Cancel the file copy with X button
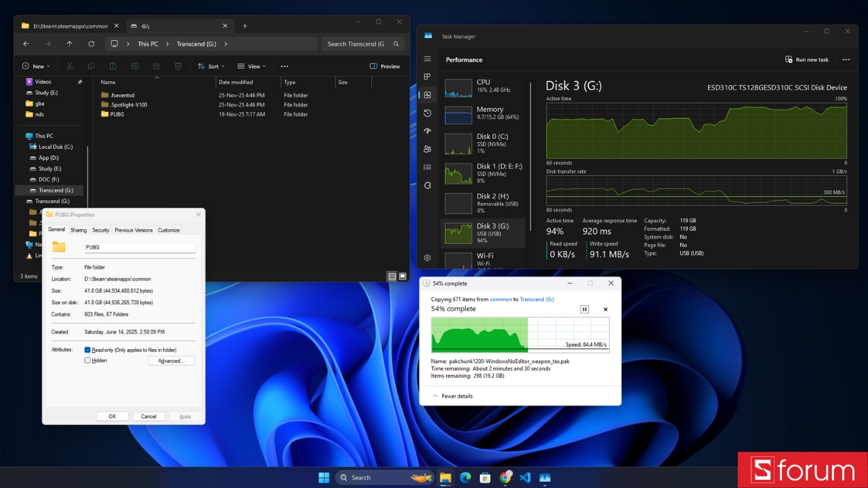This screenshot has width=868, height=488. point(606,309)
